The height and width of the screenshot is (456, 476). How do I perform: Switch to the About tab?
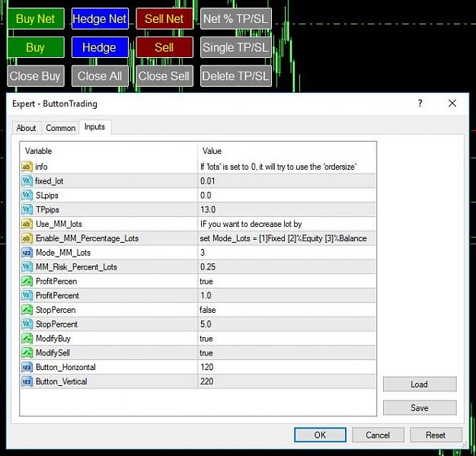coord(26,128)
